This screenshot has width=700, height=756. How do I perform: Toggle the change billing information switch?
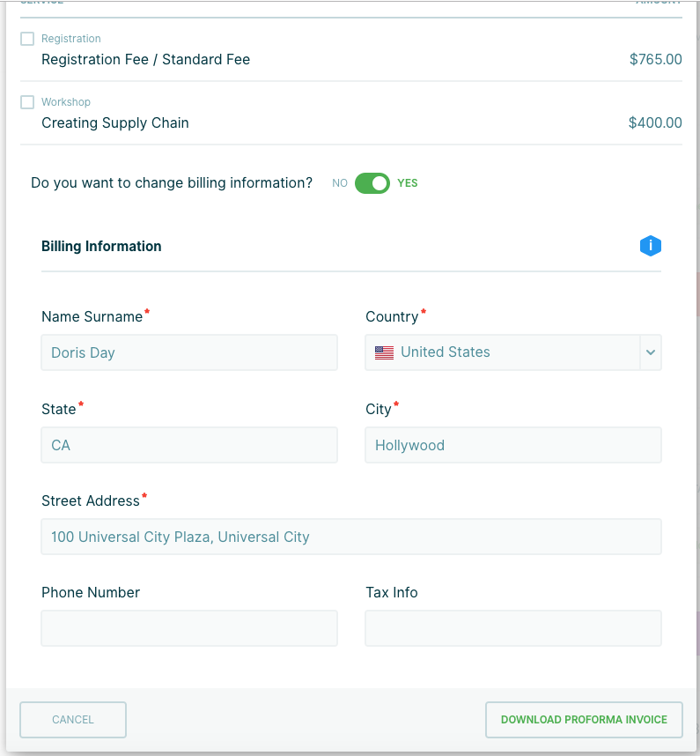tap(372, 183)
